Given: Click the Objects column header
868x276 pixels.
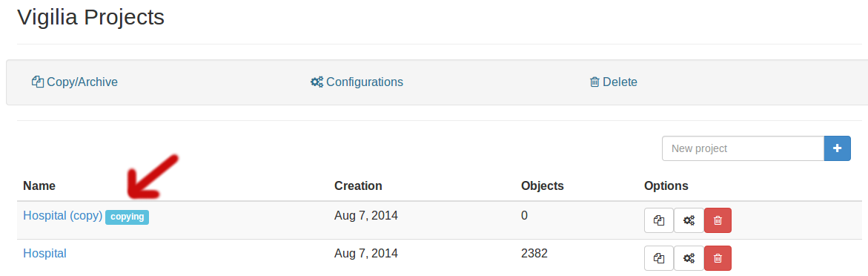Looking at the screenshot, I should [543, 185].
